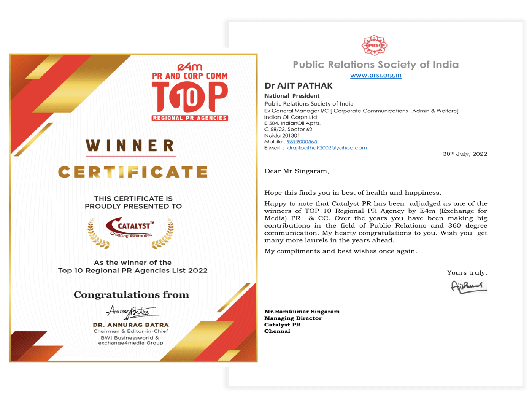
Task: Click the 'CERTIFICATE' heading
Action: point(133,172)
